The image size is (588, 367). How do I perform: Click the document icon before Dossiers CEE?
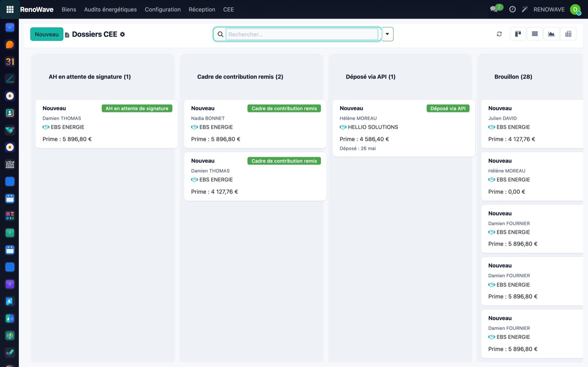[67, 35]
